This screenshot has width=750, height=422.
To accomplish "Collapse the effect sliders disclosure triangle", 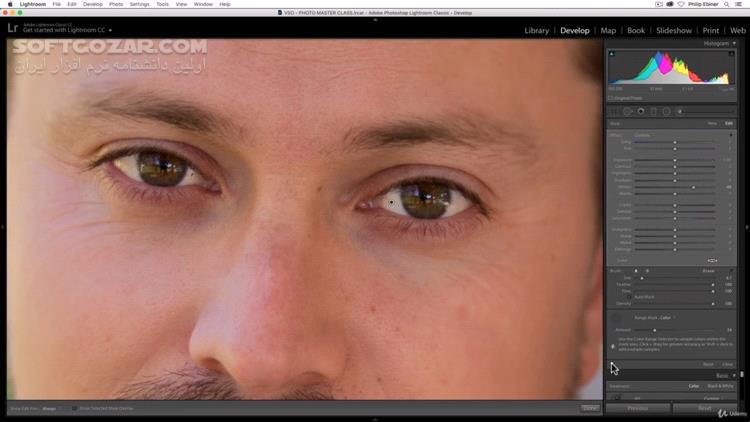I will tap(731, 135).
